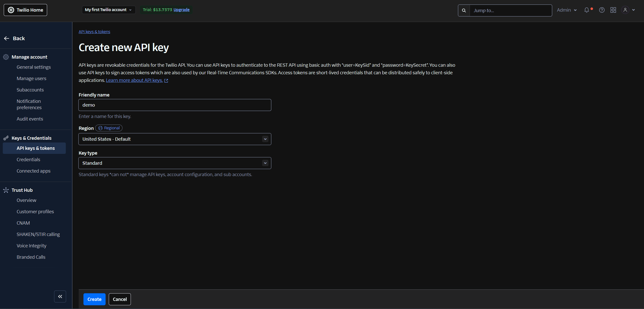The width and height of the screenshot is (644, 309).
Task: Click the user profile avatar icon
Action: [x=625, y=10]
